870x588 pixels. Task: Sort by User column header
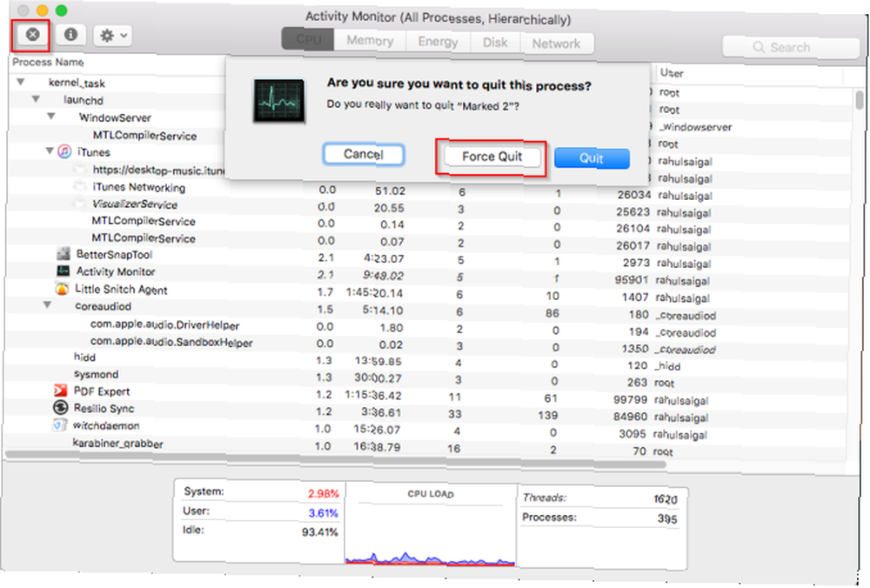[672, 73]
